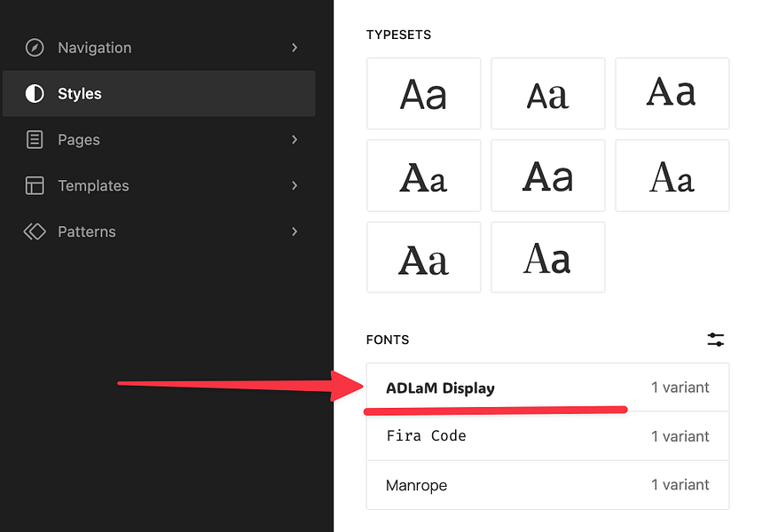Click the Templates layout icon
Viewport: 762px width, 532px height.
click(35, 185)
